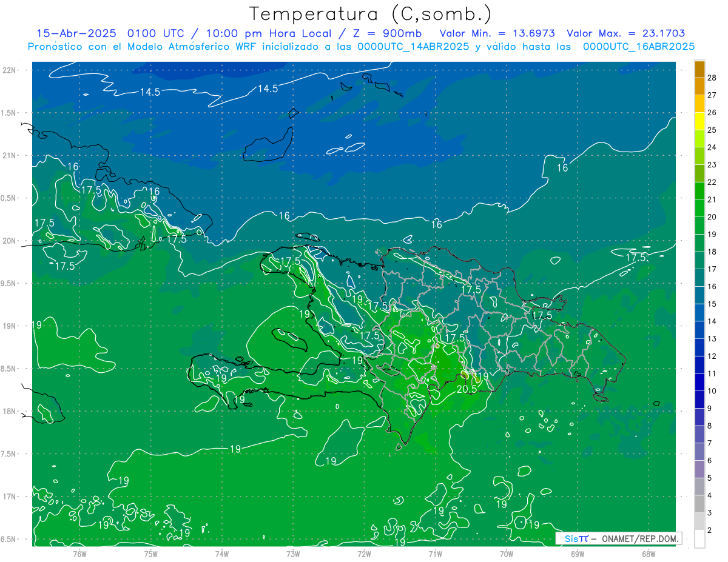Click the "19N" latitude axis label

pyautogui.click(x=9, y=326)
